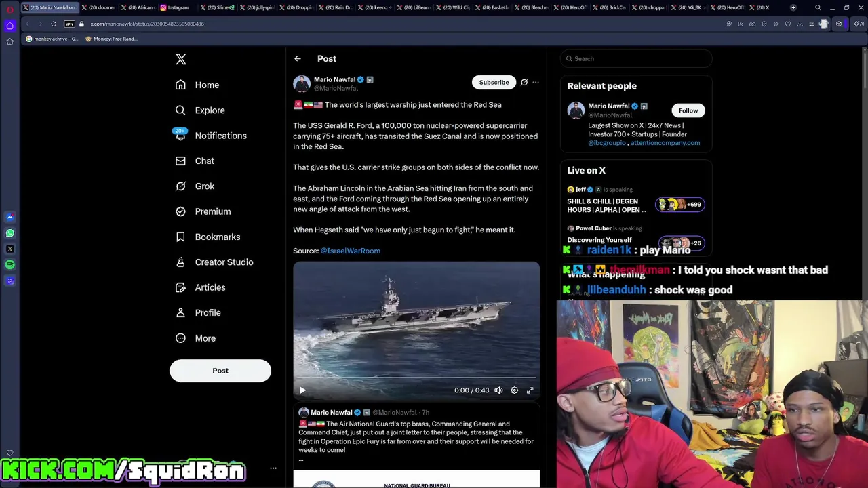868x488 pixels.
Task: Click the Grok explain icon beside Subscribe
Action: point(524,82)
